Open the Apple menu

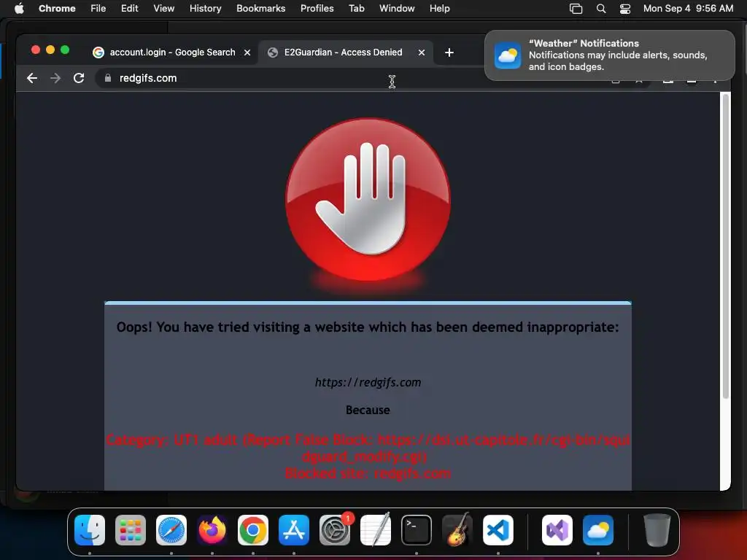(19, 9)
